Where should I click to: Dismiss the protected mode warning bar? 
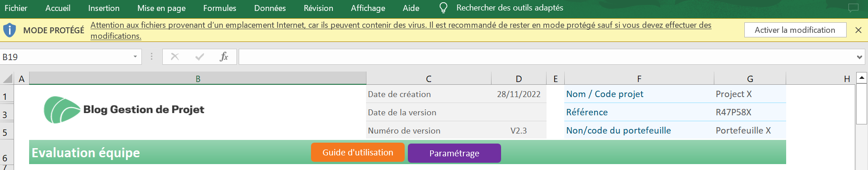[x=858, y=30]
